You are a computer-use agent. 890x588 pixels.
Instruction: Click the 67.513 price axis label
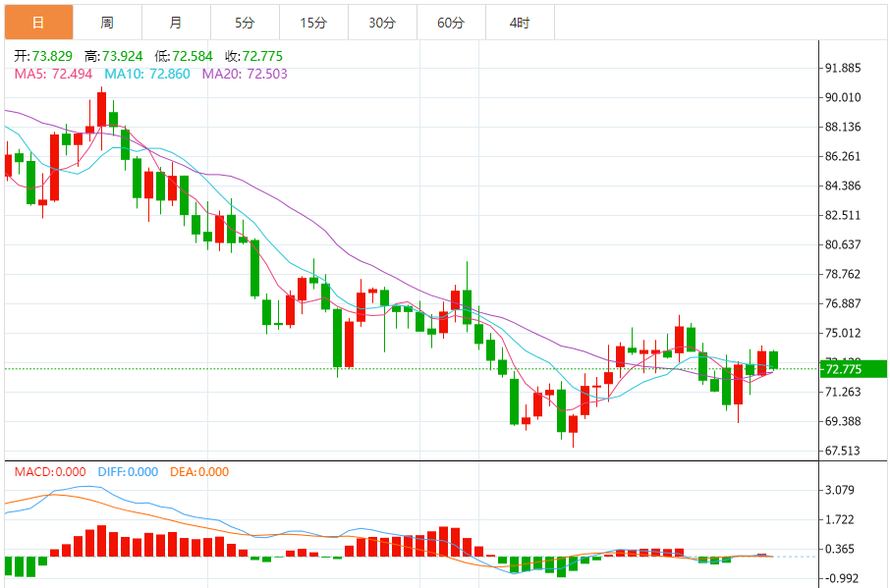(x=843, y=452)
